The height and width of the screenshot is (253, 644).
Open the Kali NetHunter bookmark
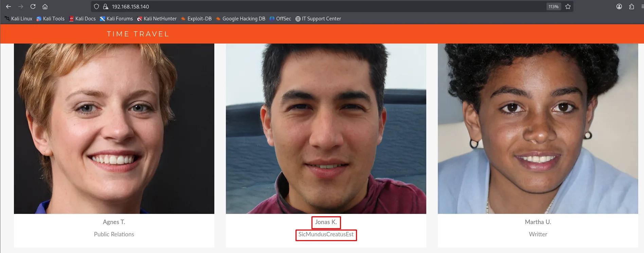(157, 19)
